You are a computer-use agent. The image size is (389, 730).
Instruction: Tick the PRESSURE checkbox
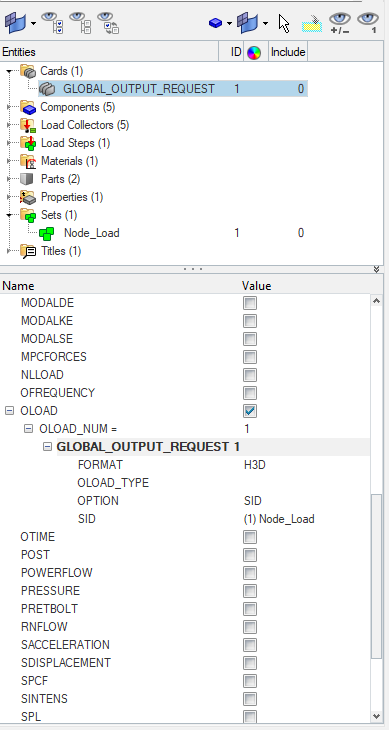coord(250,591)
